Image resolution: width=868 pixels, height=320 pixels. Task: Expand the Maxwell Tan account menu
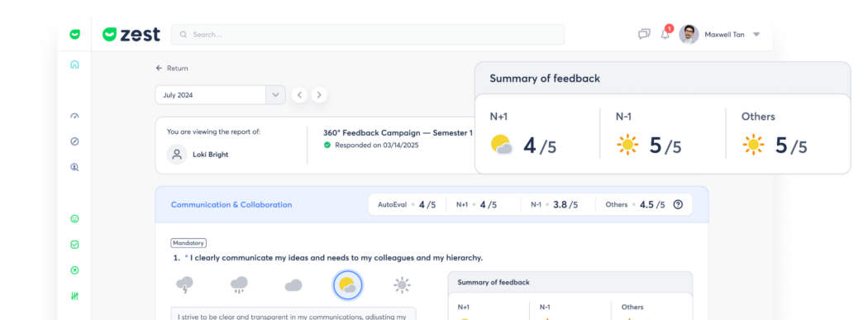click(x=756, y=35)
